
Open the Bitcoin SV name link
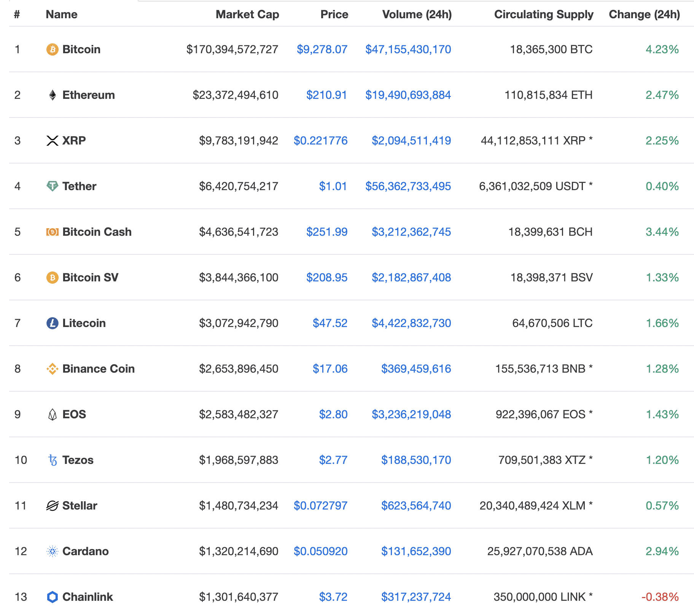(x=91, y=278)
